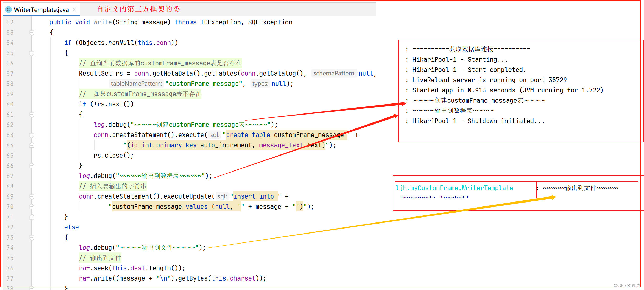Click the 'types:' parameter hint
The height and width of the screenshot is (290, 644).
point(260,84)
